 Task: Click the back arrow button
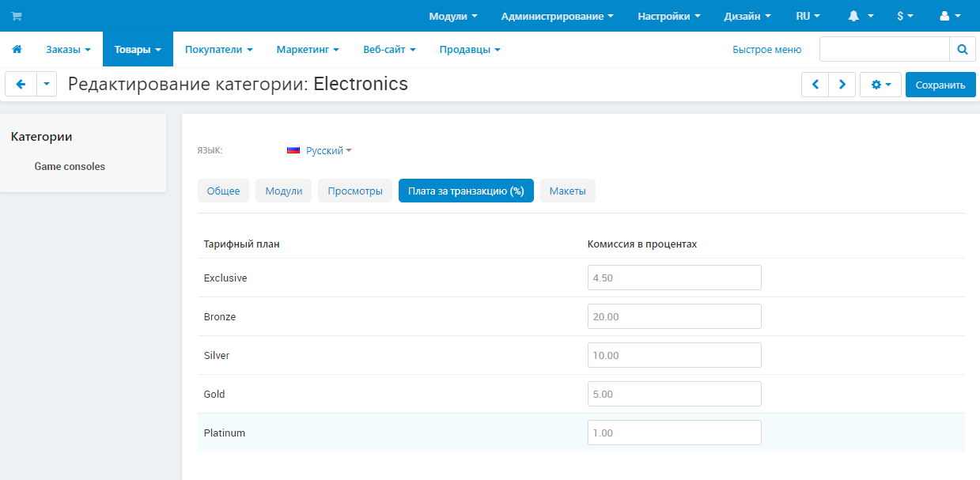coord(21,85)
